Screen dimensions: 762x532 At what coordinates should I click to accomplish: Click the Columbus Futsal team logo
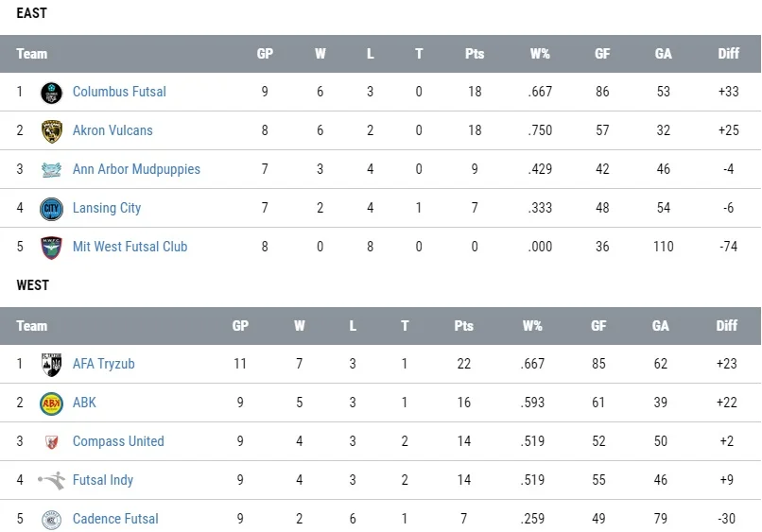pos(51,93)
